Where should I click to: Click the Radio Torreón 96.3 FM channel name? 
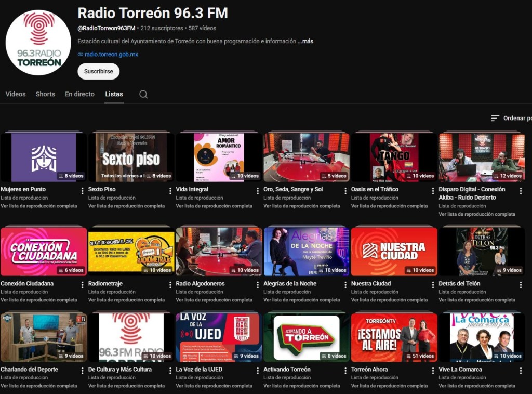(x=153, y=13)
